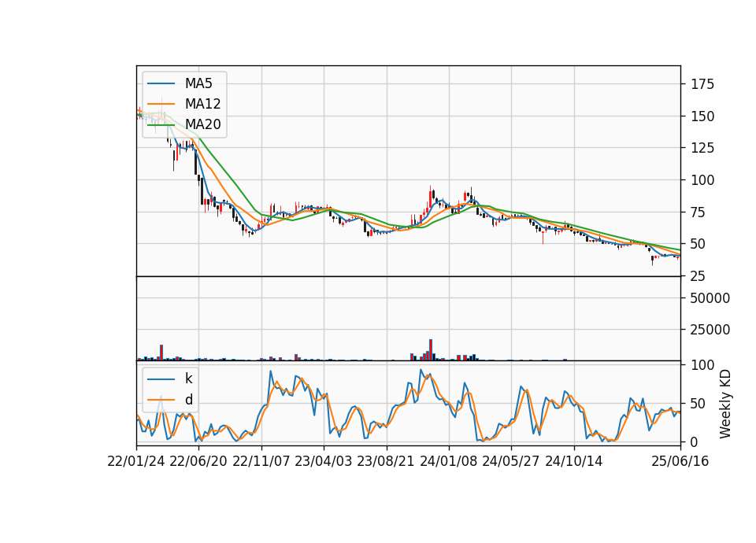
Task: Click the MA5 legend label
Action: point(198,83)
